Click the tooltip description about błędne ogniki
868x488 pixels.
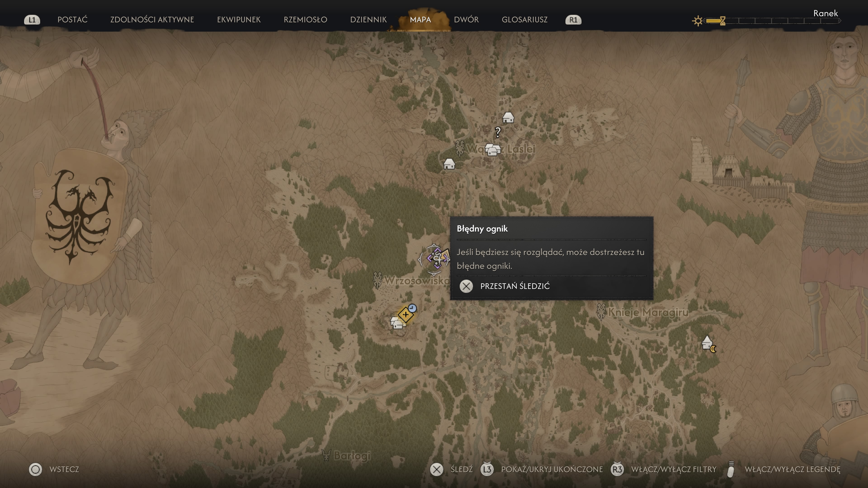(550, 259)
